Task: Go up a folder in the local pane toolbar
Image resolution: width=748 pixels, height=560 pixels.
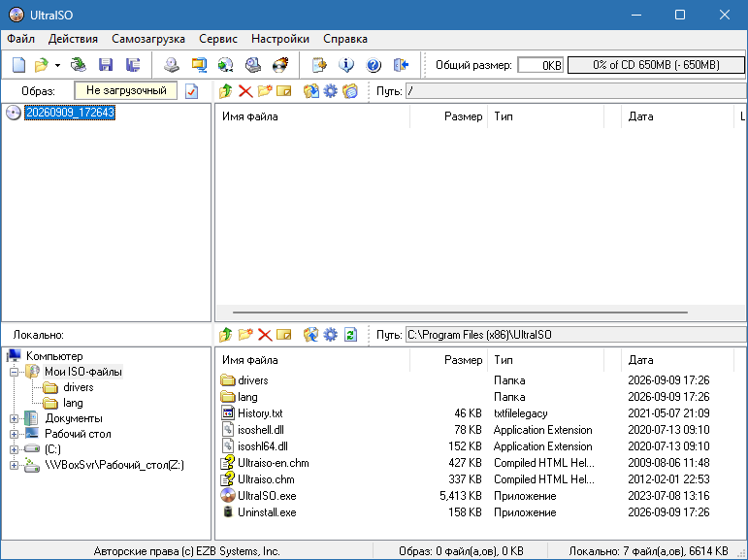Action: coord(226,335)
